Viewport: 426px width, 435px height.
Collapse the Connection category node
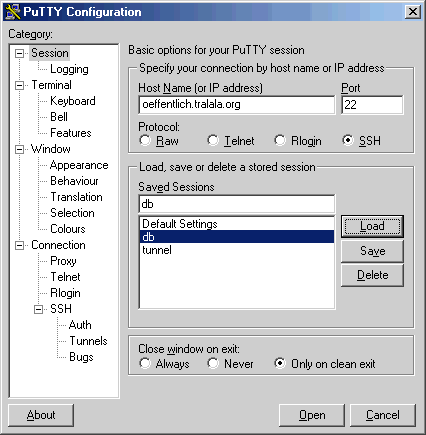point(20,245)
